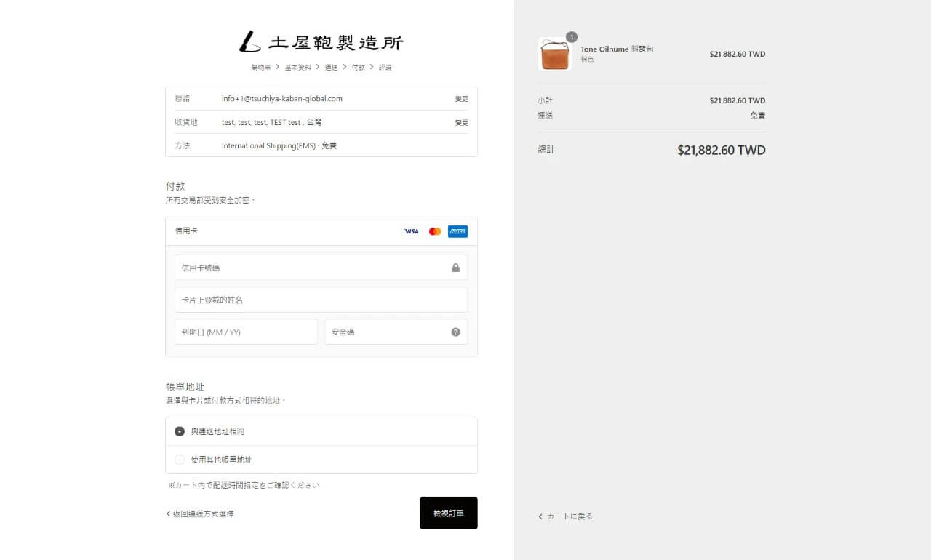Screen dimensions: 931x560
Task: Select 與運送地址相同 billing address option
Action: [x=321, y=431]
